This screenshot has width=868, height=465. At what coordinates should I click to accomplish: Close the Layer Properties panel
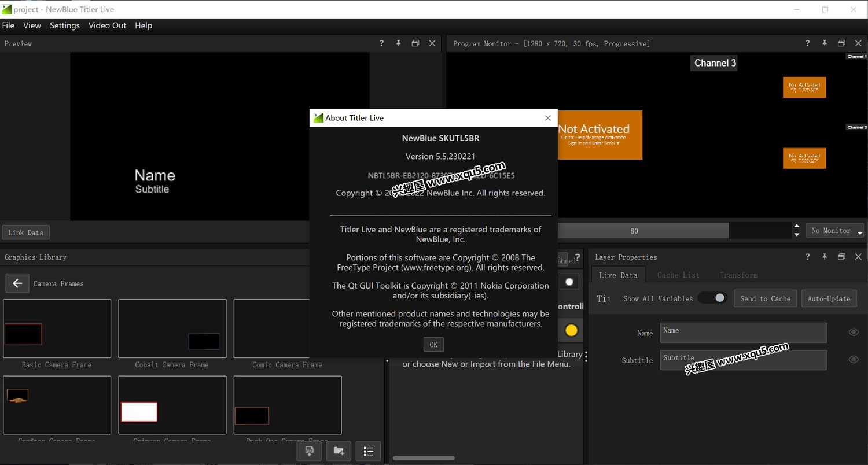[x=858, y=257]
